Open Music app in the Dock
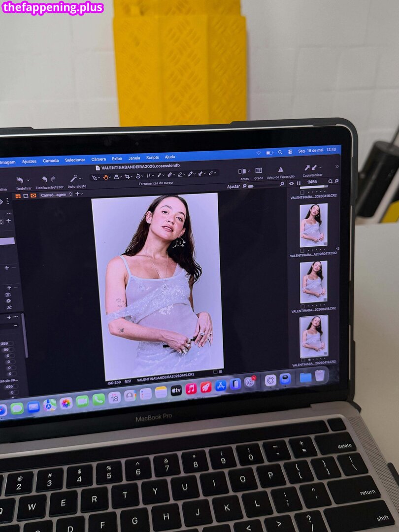Screen dimensions: 399x532 [191, 389]
